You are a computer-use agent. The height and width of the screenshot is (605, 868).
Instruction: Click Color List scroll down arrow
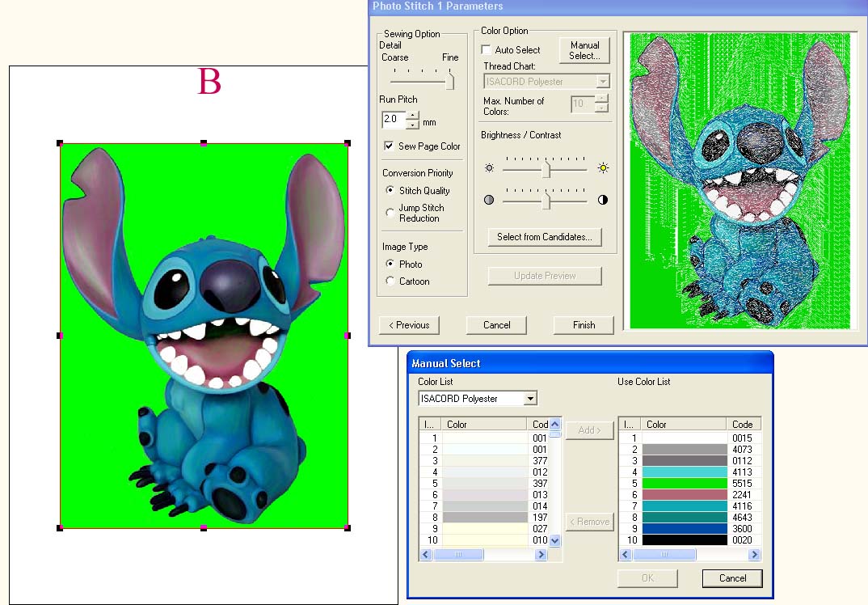[x=554, y=541]
